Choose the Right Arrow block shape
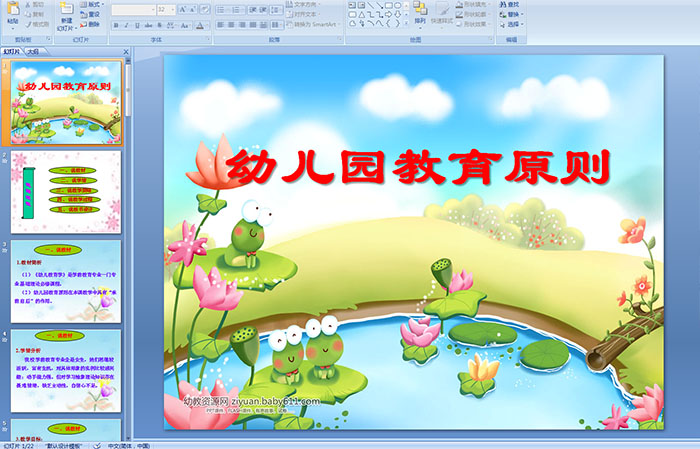Screen dimensions: 700x449 tap(388, 15)
